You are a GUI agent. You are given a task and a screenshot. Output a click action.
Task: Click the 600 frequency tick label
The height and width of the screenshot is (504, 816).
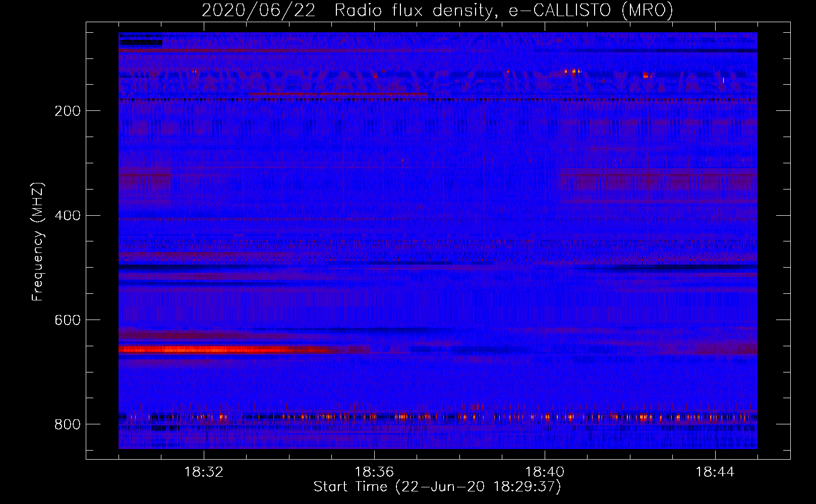68,321
